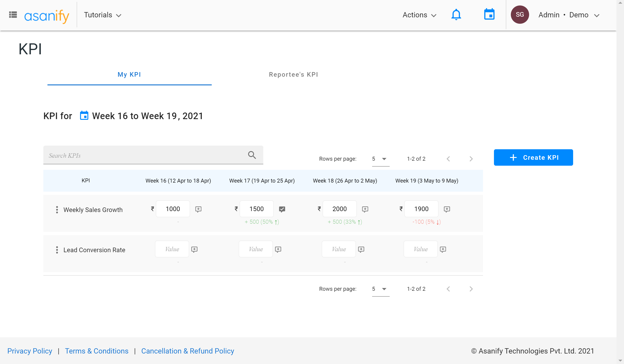This screenshot has width=624, height=364.
Task: Open the three-dot menu for Weekly Sales Growth
Action: (57, 210)
